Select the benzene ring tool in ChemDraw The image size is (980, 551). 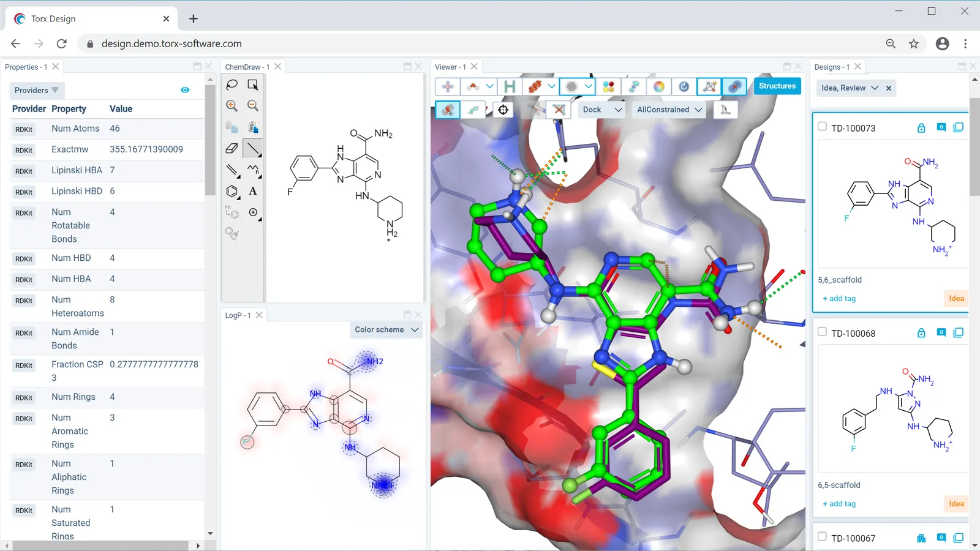point(232,191)
